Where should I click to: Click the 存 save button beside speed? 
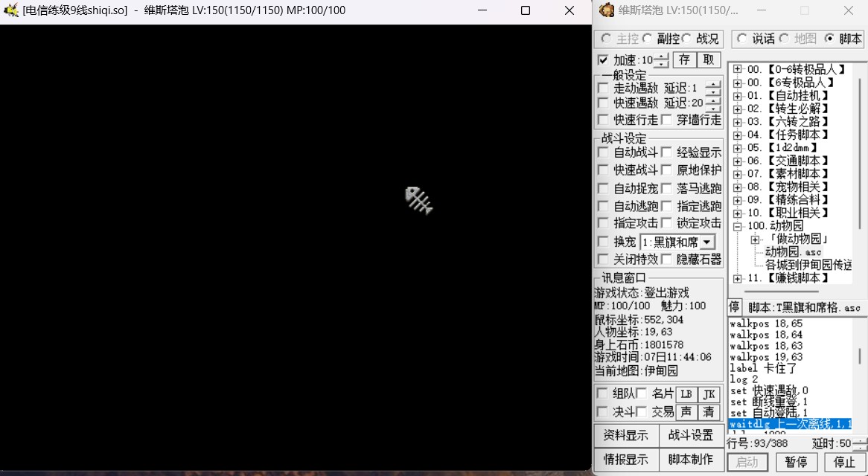684,60
